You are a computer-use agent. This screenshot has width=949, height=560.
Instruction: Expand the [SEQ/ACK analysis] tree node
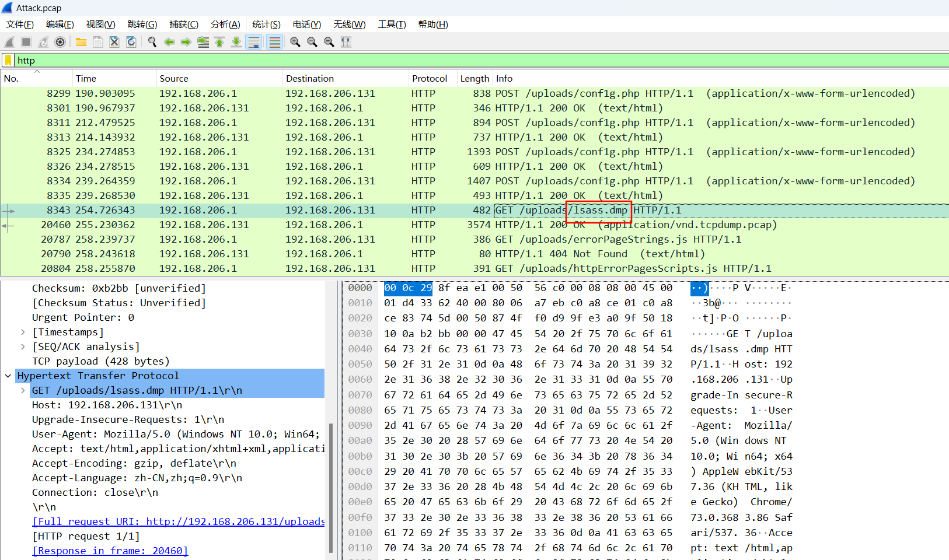23,346
